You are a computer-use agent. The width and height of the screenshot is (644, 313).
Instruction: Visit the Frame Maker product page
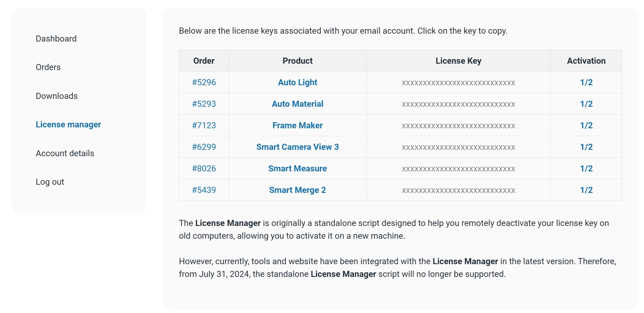(x=297, y=125)
